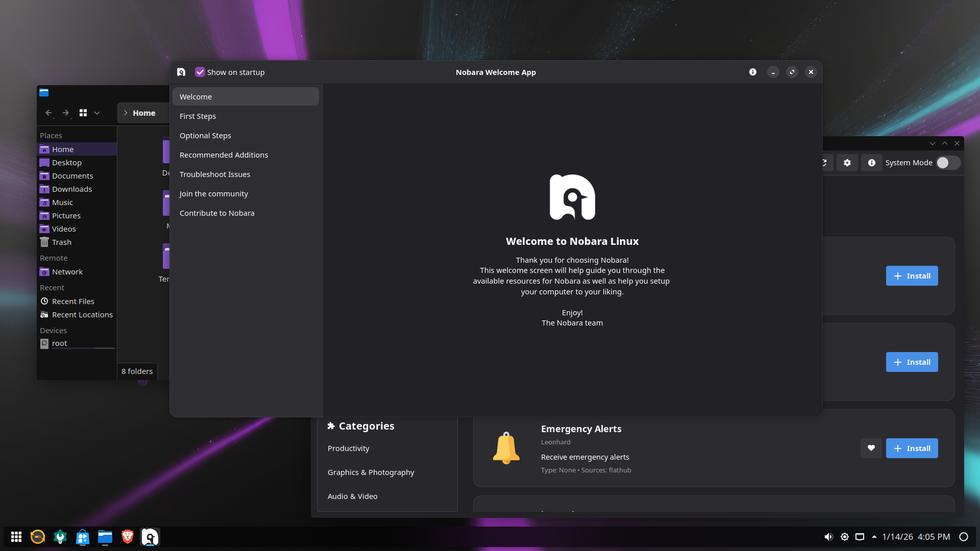Open the Welcome App about info icon

coord(753,72)
